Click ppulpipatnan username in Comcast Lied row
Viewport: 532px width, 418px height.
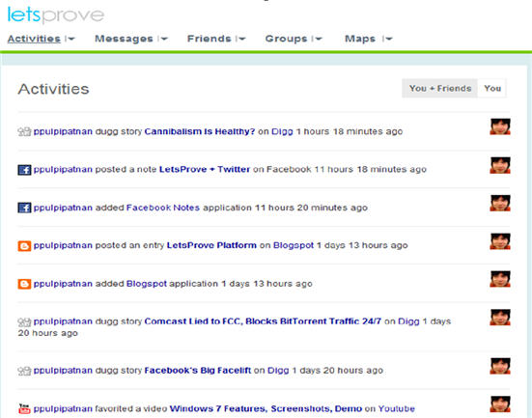63,321
